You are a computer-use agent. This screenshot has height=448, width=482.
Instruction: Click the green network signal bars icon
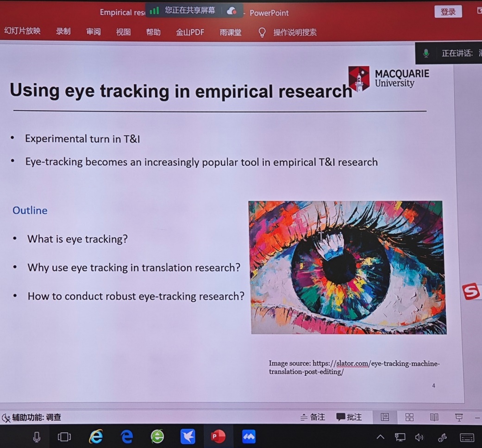[x=154, y=10]
